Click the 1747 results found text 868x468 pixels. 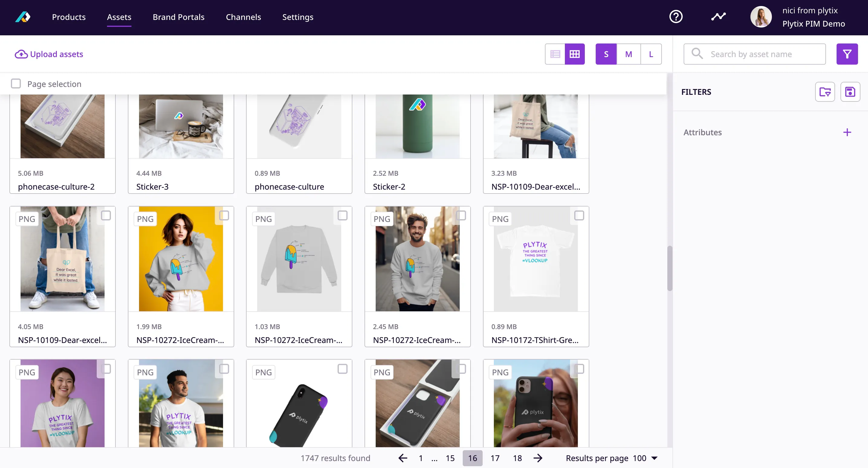[x=335, y=458]
